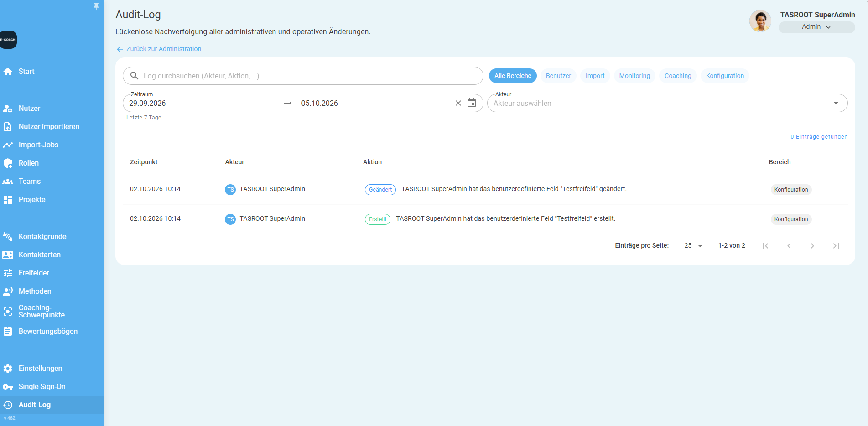Go to previous page of entries
This screenshot has width=868, height=426.
tap(789, 246)
